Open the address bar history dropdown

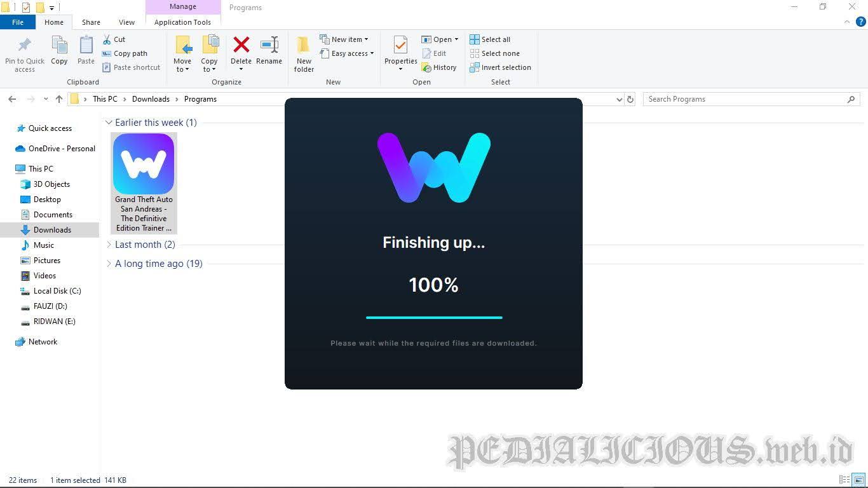[x=620, y=99]
